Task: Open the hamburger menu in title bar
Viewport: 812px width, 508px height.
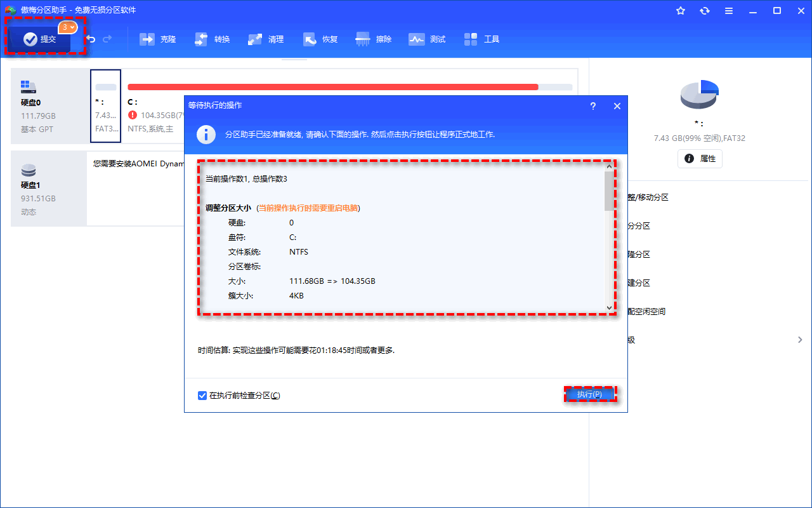Action: click(x=729, y=10)
